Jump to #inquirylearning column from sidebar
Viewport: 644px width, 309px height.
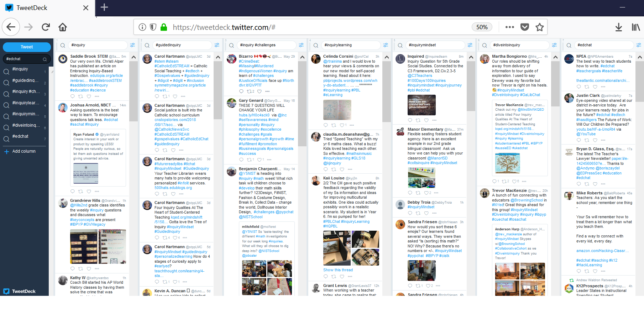[25, 103]
